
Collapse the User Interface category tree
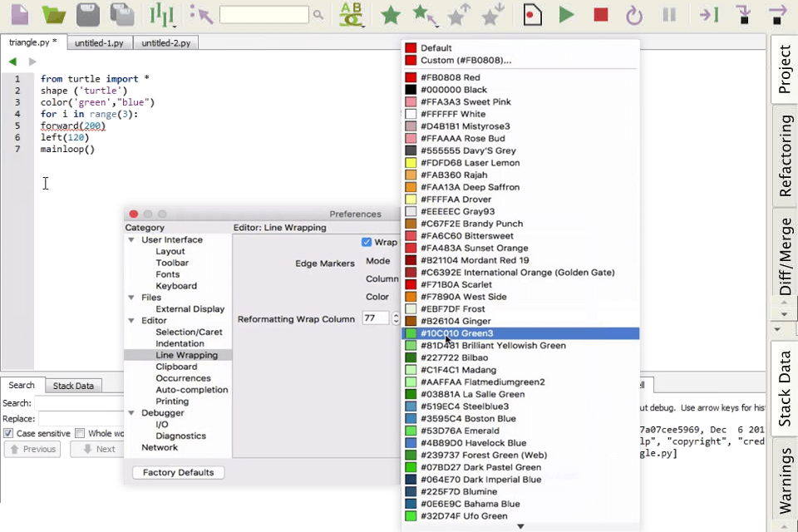pyautogui.click(x=131, y=239)
